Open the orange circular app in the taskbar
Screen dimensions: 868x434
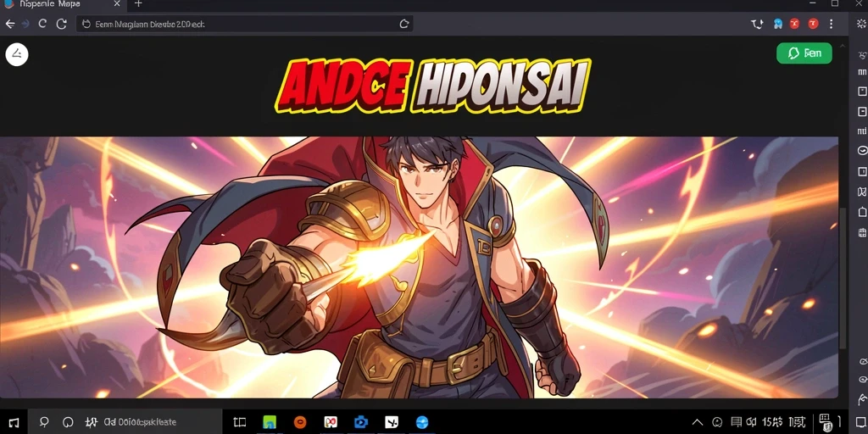point(299,422)
